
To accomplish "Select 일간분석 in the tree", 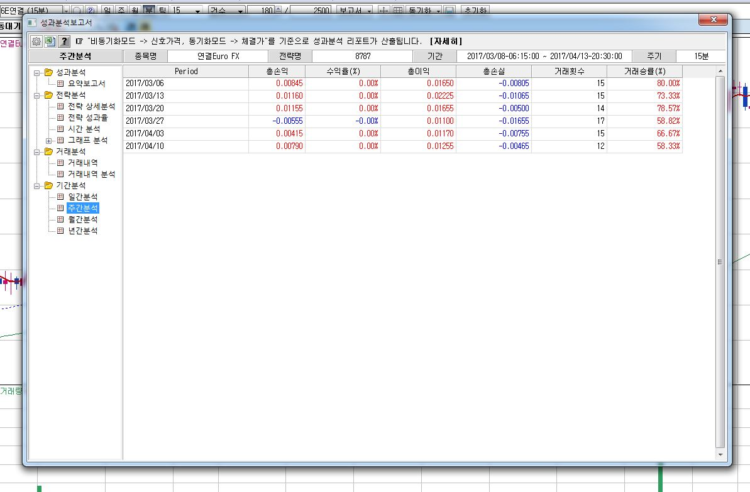I will (82, 197).
